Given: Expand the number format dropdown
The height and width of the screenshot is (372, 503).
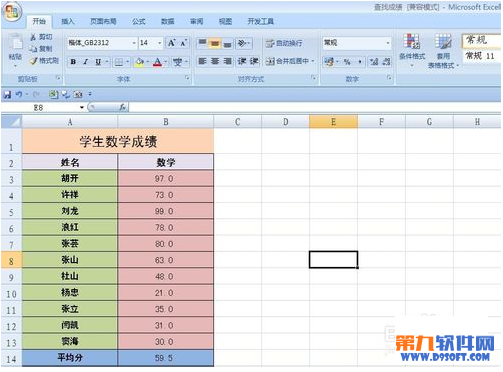Looking at the screenshot, I should 388,43.
